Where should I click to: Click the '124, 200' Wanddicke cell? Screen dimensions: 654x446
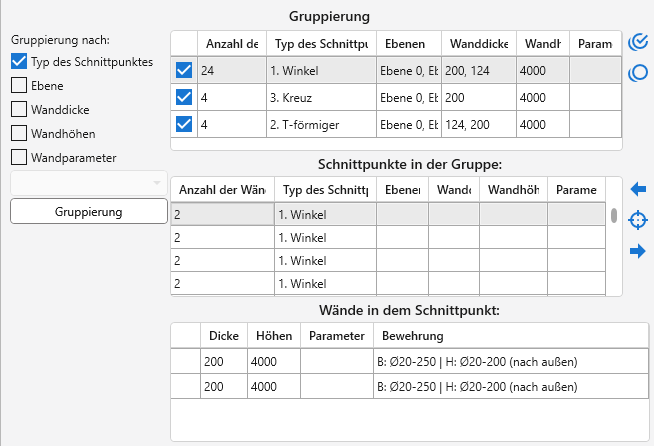click(479, 125)
